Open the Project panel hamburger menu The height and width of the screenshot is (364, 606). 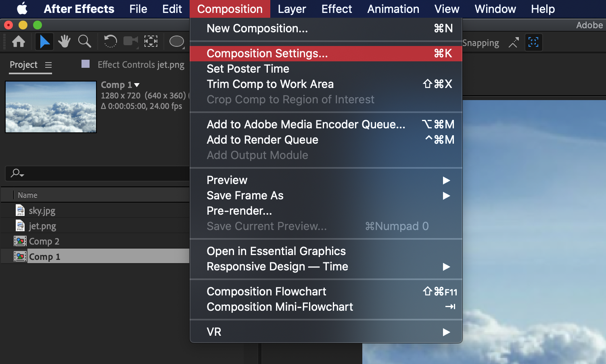click(x=48, y=65)
